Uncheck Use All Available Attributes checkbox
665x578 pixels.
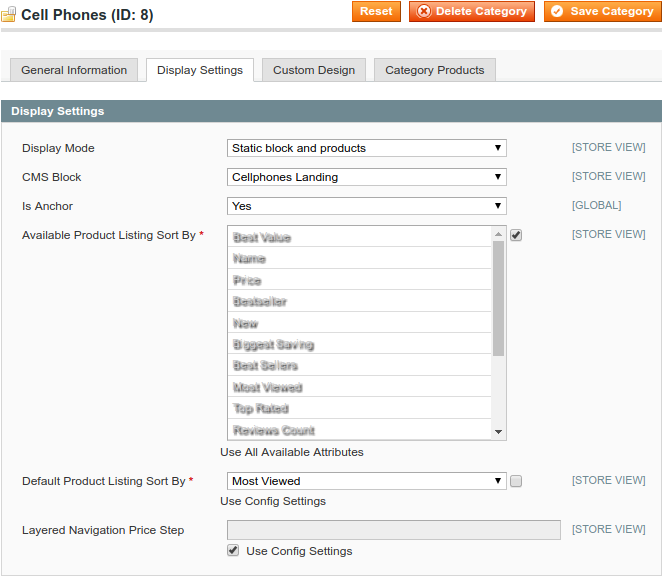point(516,235)
